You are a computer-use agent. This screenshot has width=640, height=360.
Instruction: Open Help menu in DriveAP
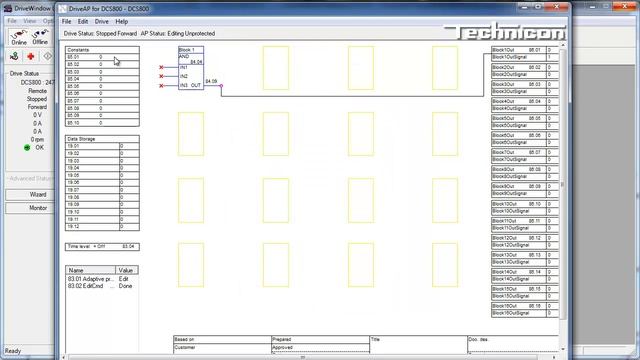122,22
